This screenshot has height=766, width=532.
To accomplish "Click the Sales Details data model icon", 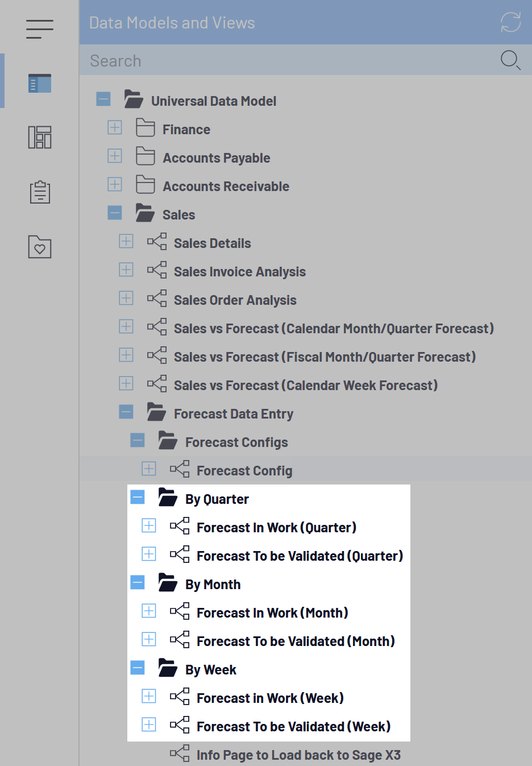I will [157, 242].
